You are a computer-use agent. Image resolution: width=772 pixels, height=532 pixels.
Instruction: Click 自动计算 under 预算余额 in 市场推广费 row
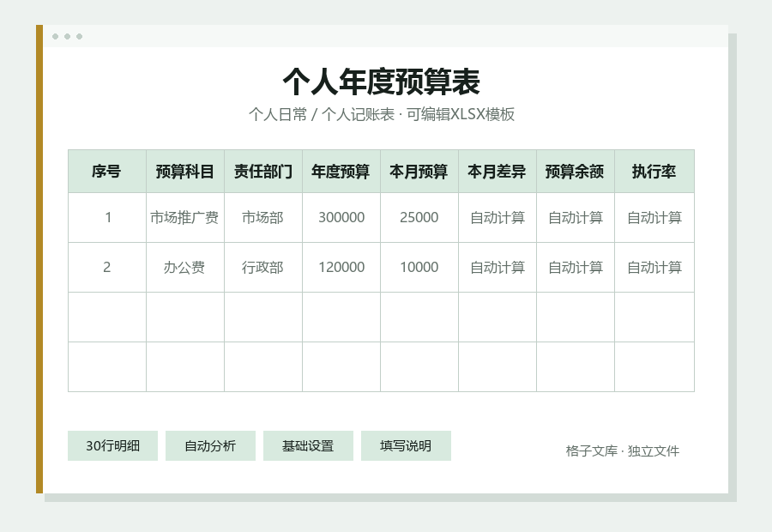(x=576, y=217)
